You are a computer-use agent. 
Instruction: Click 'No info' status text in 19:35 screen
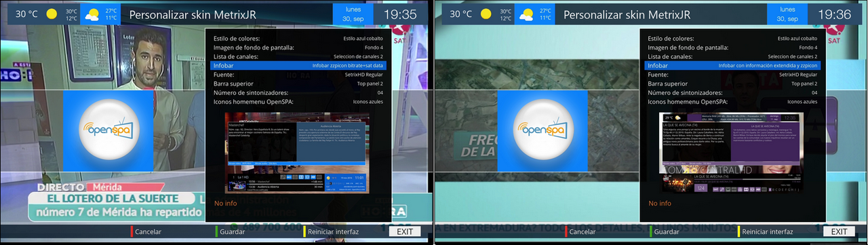(x=225, y=203)
